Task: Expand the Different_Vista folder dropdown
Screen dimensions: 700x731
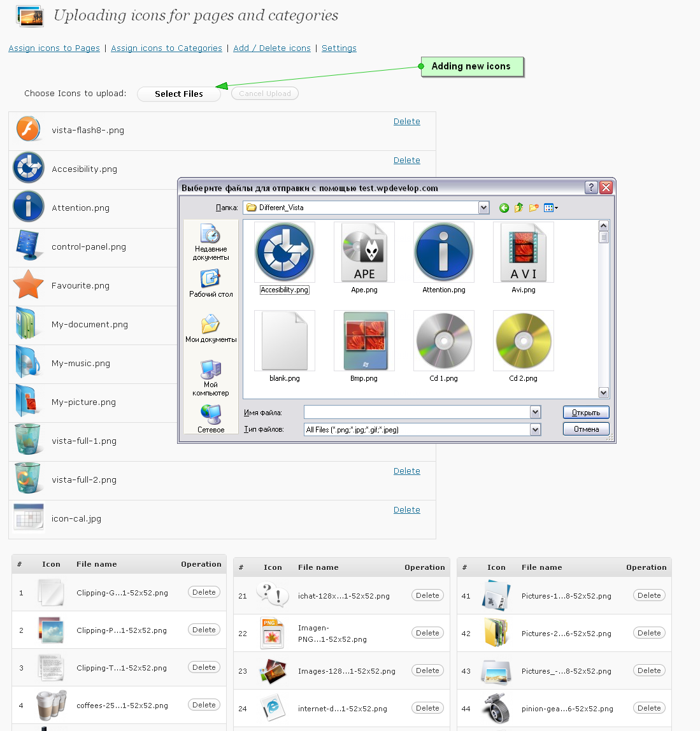Action: [483, 208]
